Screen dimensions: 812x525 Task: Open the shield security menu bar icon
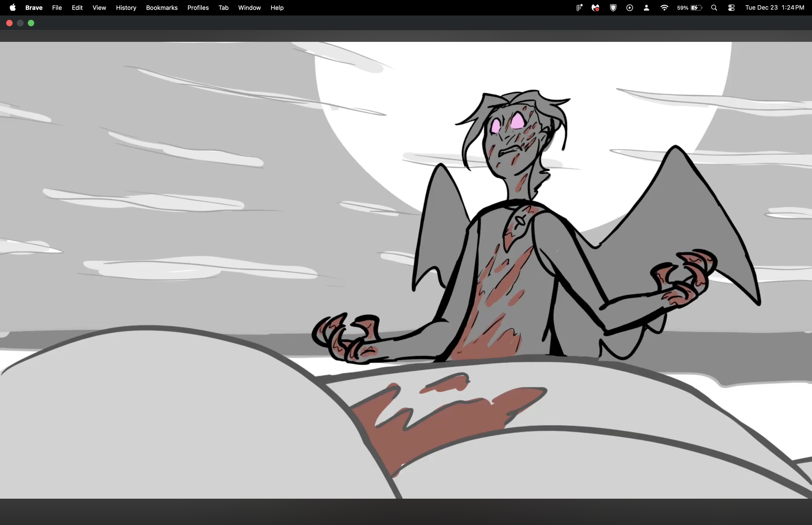613,7
